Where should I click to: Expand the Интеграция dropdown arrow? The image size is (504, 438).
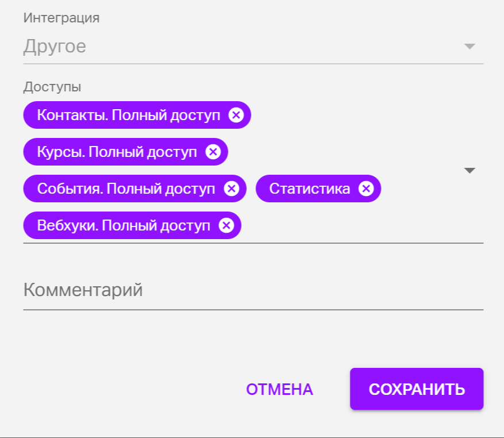tap(469, 47)
